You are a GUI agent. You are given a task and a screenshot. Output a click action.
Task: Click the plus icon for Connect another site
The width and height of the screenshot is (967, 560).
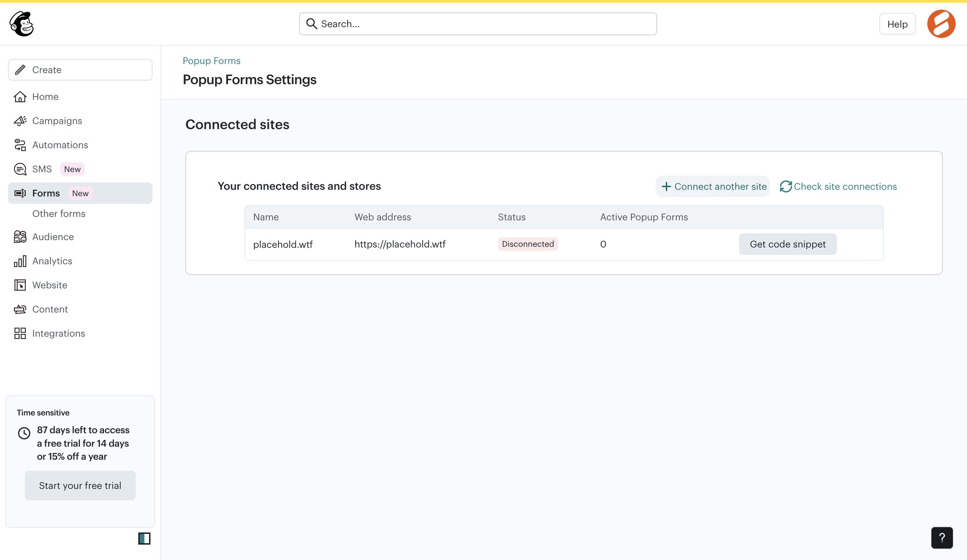(666, 186)
